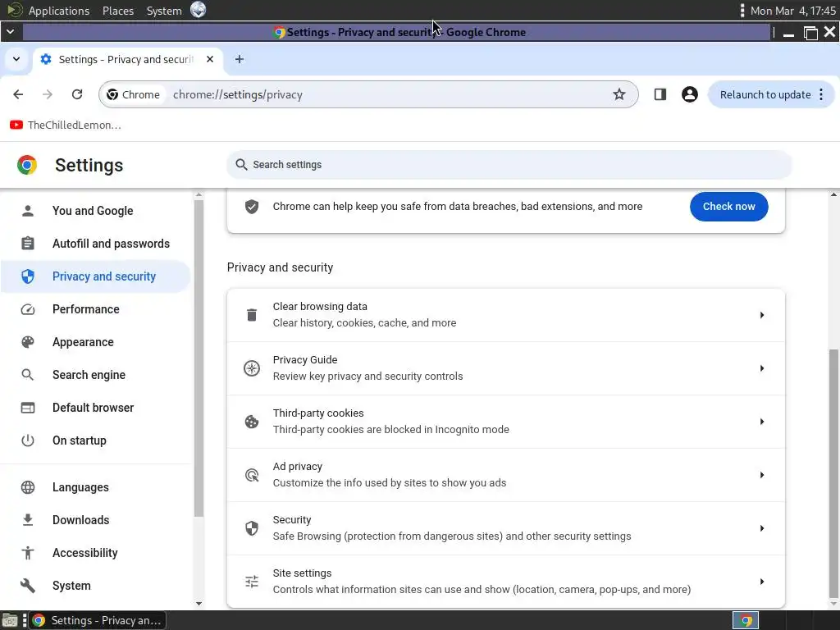Screen dimensions: 840x630
Task: Select Autofill and passwords in sidebar
Action: pyautogui.click(x=95, y=243)
